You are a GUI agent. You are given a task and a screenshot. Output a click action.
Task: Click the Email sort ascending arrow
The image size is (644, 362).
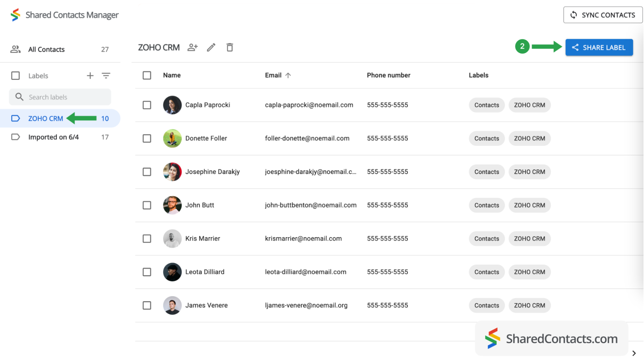288,75
